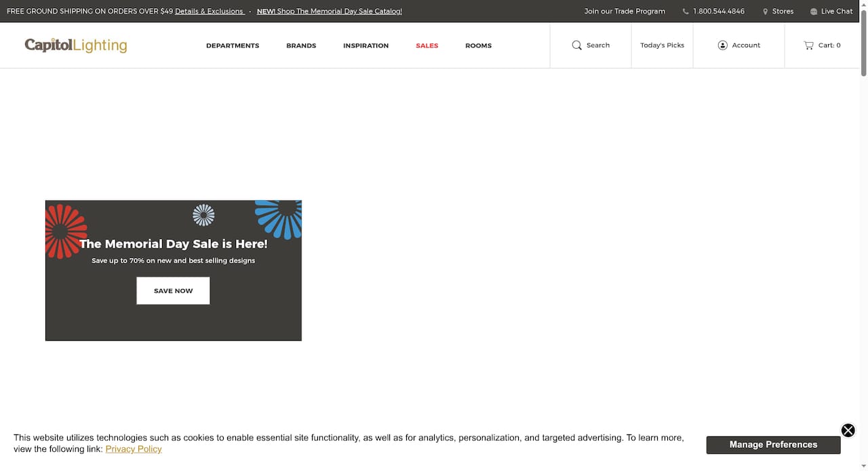
Task: Open the Account text link
Action: coord(746,45)
